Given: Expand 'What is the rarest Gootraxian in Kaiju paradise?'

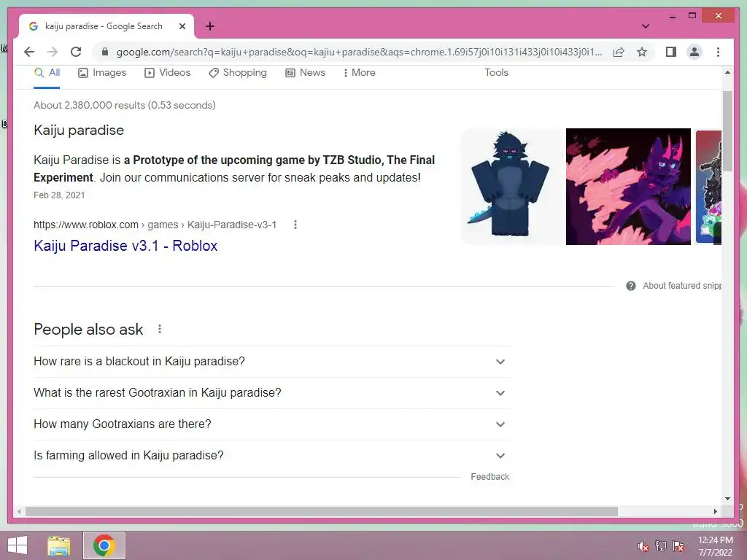Looking at the screenshot, I should point(271,393).
